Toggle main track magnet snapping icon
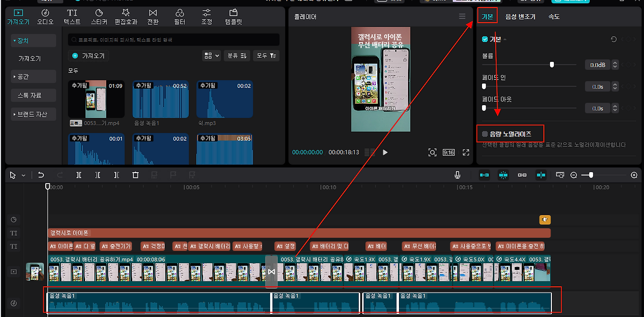This screenshot has width=644, height=317. [x=484, y=175]
